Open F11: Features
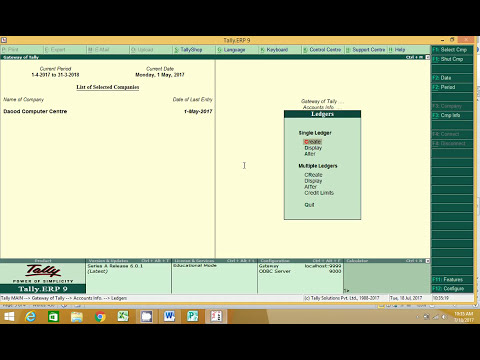 [452, 279]
